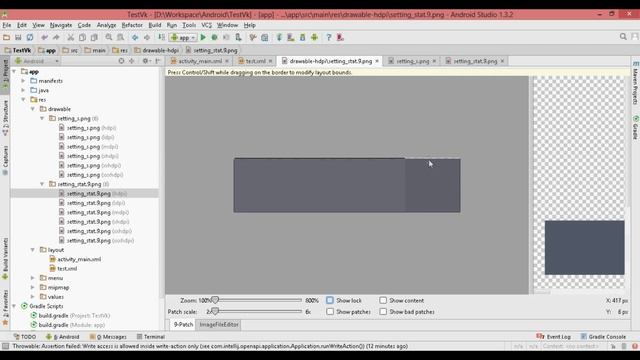Click the Search Everywhere magnifier icon

click(623, 37)
